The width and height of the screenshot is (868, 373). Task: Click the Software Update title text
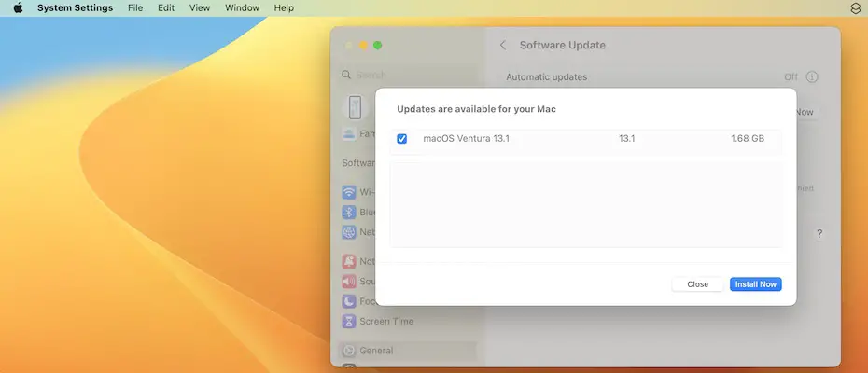(x=563, y=46)
